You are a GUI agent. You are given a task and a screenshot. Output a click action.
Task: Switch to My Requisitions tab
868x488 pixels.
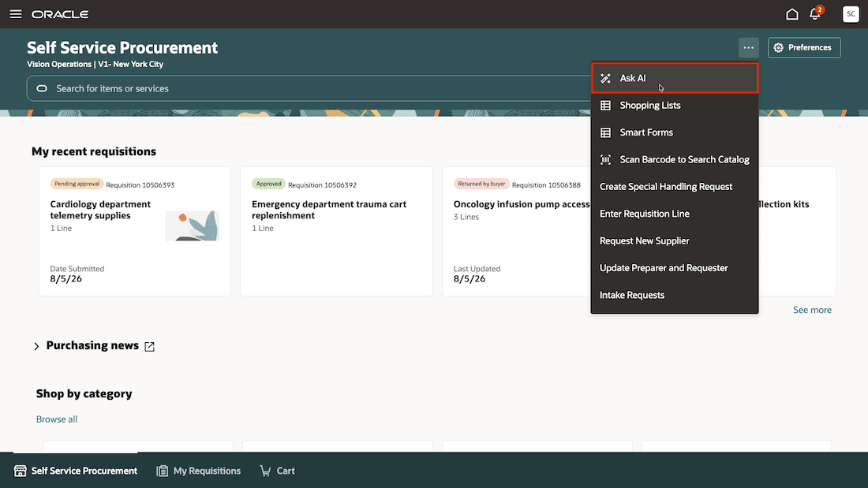(199, 471)
